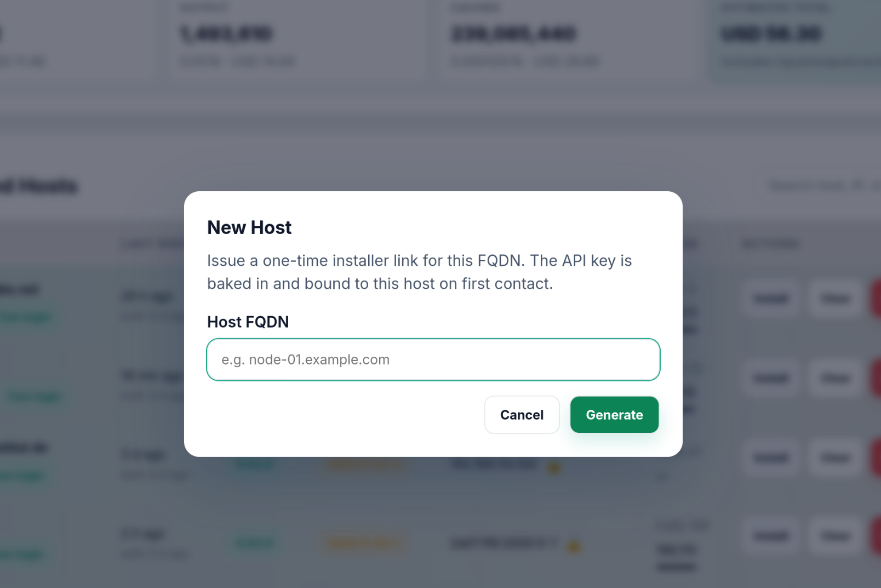Focus the Host FQDN input field
881x588 pixels.
[433, 359]
